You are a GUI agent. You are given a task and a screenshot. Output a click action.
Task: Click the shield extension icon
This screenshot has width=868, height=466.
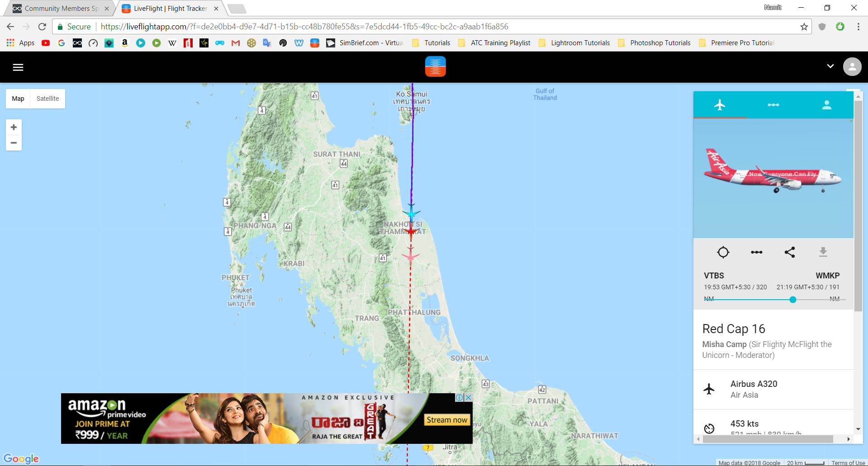[x=822, y=27]
